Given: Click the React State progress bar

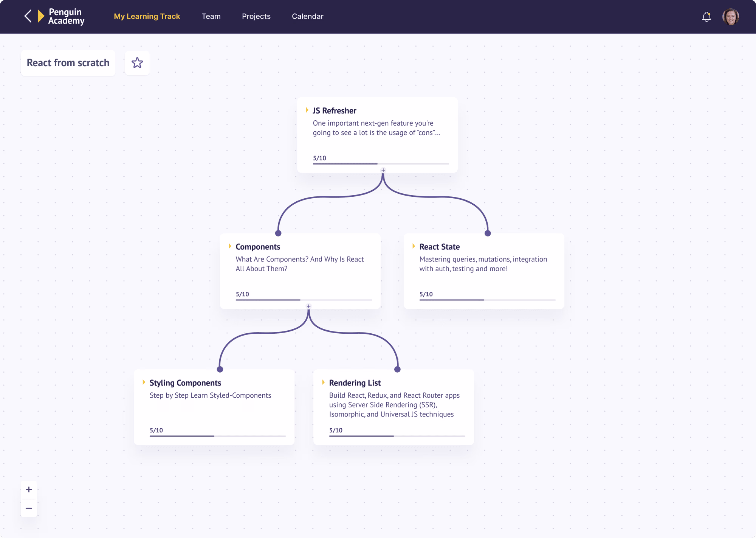Looking at the screenshot, I should click(487, 300).
